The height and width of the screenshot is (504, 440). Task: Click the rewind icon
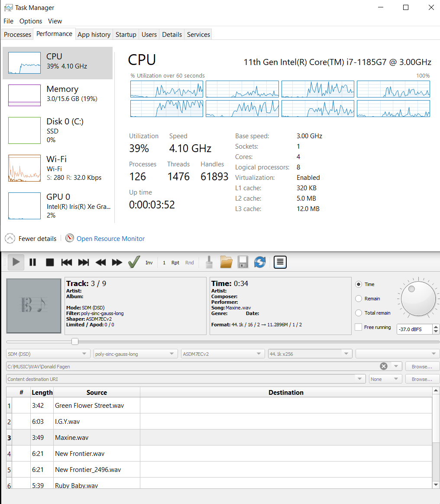point(100,262)
